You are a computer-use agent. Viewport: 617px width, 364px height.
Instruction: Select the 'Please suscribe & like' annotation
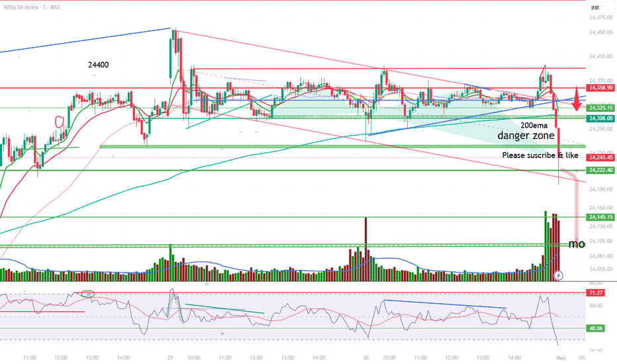point(540,155)
